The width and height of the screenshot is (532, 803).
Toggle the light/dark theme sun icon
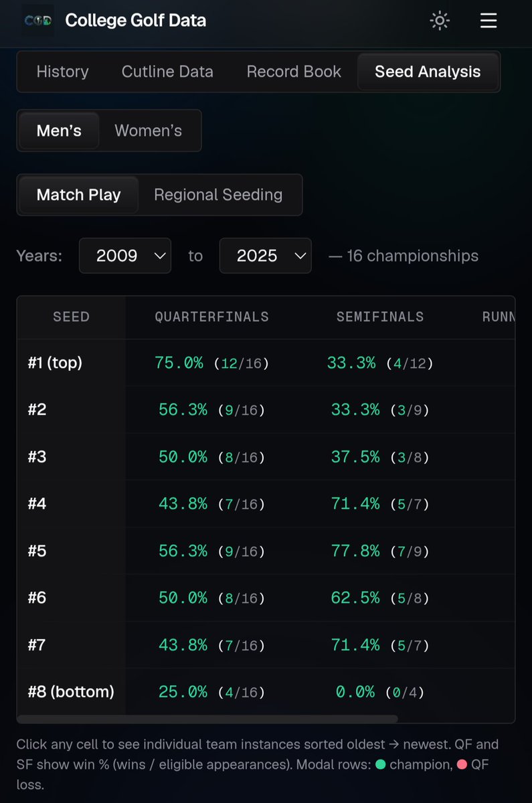[440, 21]
